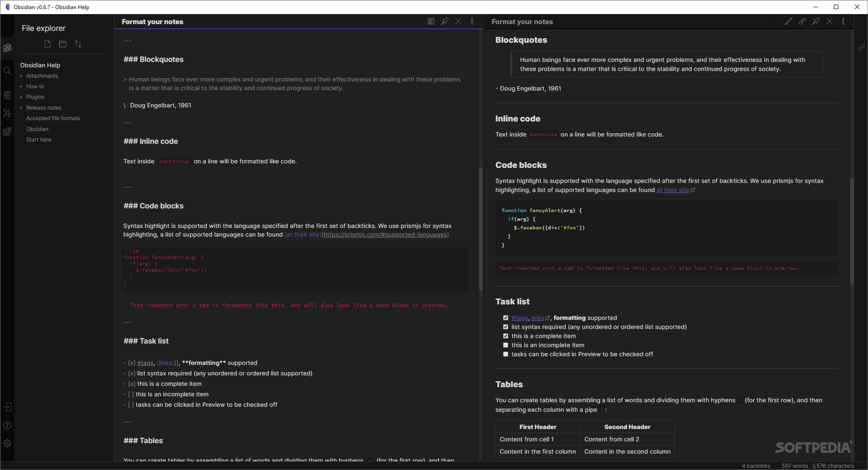The height and width of the screenshot is (470, 868).
Task: Select right pane 'Format your notes' title
Action: point(522,22)
